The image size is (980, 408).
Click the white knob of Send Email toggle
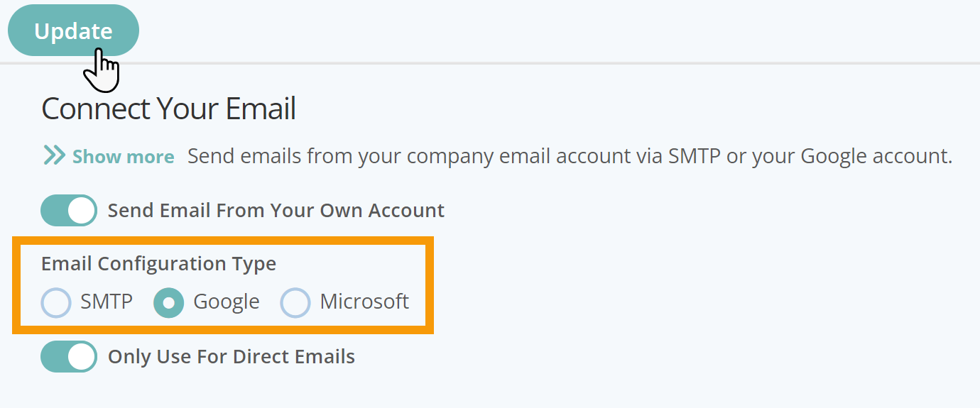[x=82, y=211]
